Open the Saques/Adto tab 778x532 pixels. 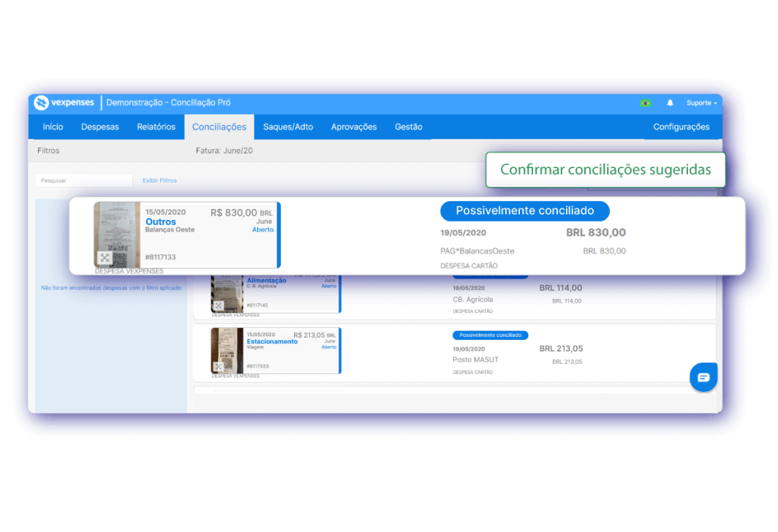click(x=288, y=127)
